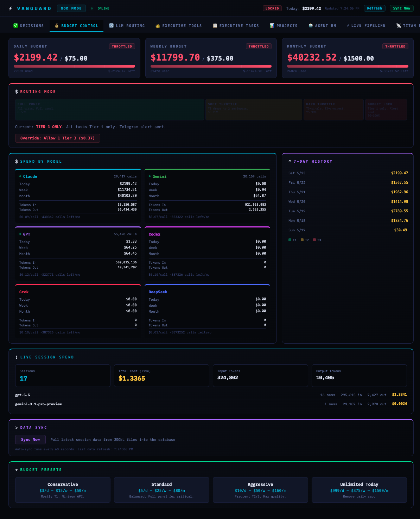Click the Daily Budget progress bar
The height and width of the screenshot is (519, 420).
(74, 66)
